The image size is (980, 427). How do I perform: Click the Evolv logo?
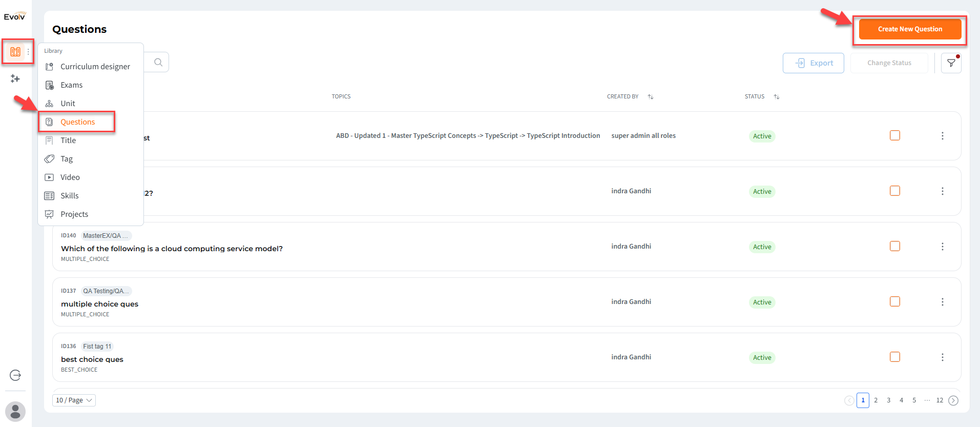click(15, 16)
